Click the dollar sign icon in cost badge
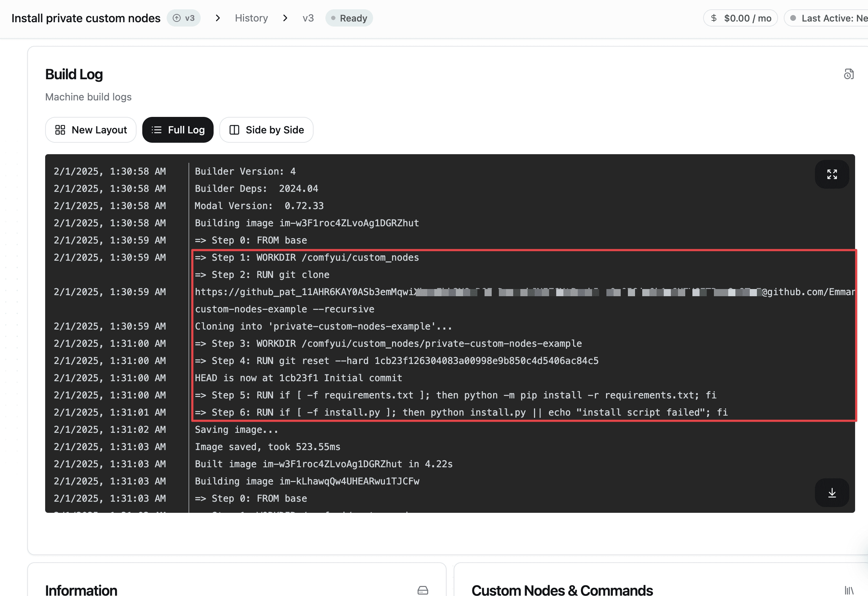Screen dimensions: 868x596 click(x=714, y=18)
